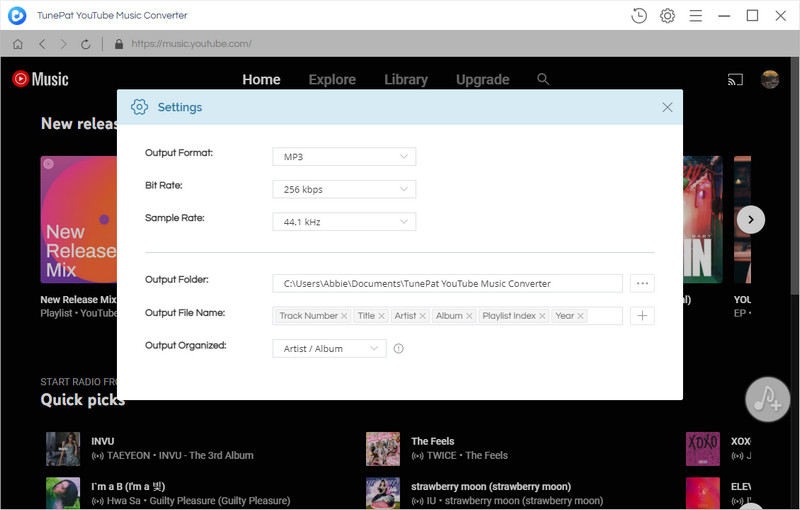Open the hamburger menu in title bar
Viewport: 800px width, 510px height.
[x=696, y=16]
